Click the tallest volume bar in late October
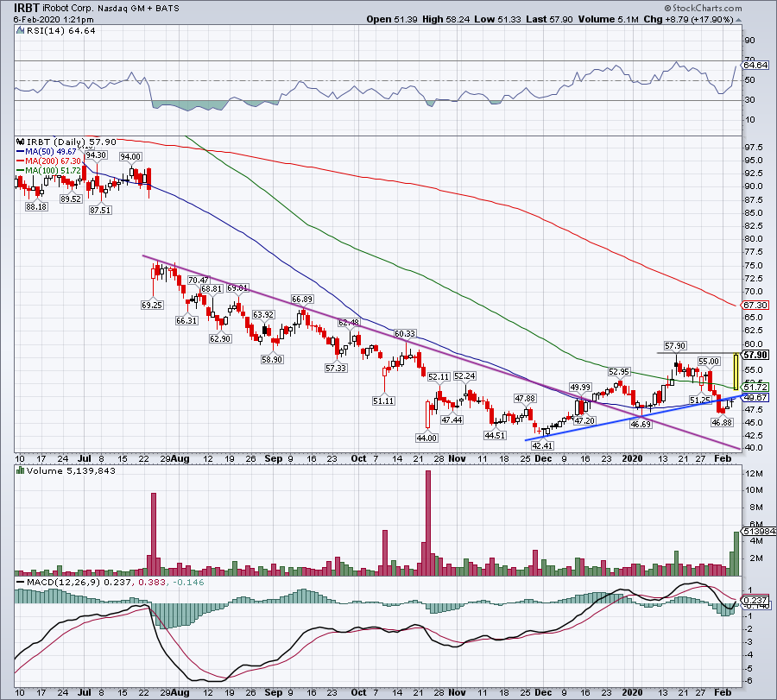The image size is (777, 700). pos(428,523)
